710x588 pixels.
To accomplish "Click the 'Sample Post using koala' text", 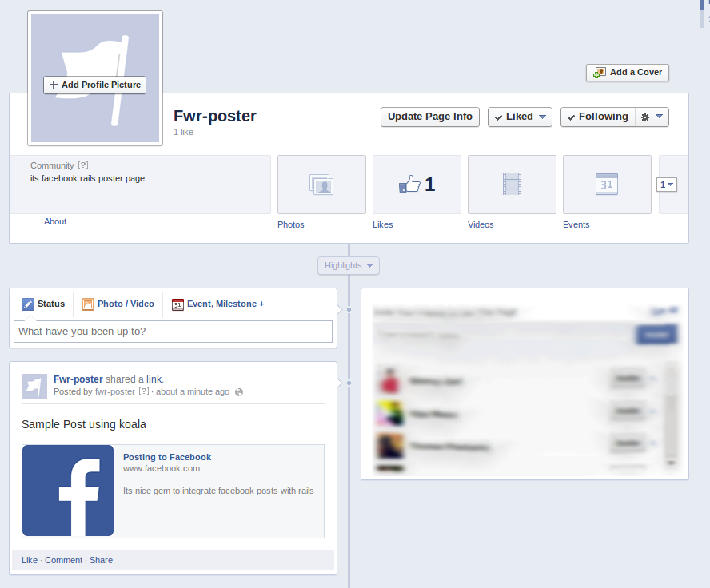I will (x=84, y=424).
